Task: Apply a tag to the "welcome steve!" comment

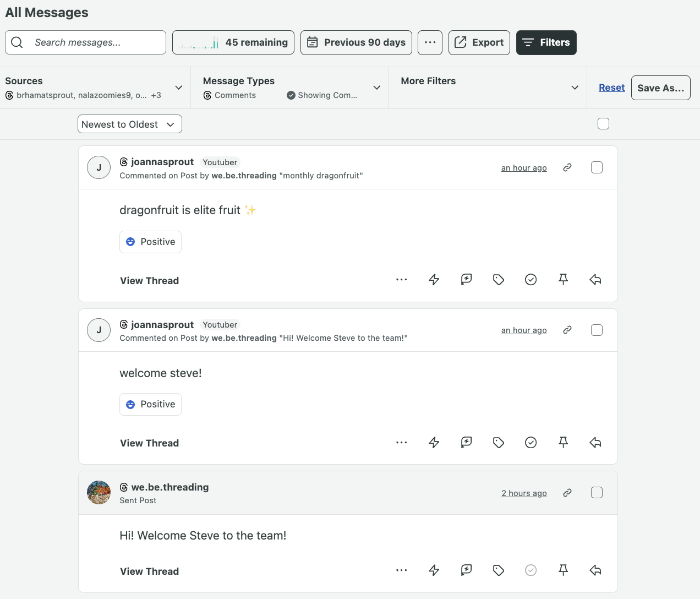Action: (498, 442)
